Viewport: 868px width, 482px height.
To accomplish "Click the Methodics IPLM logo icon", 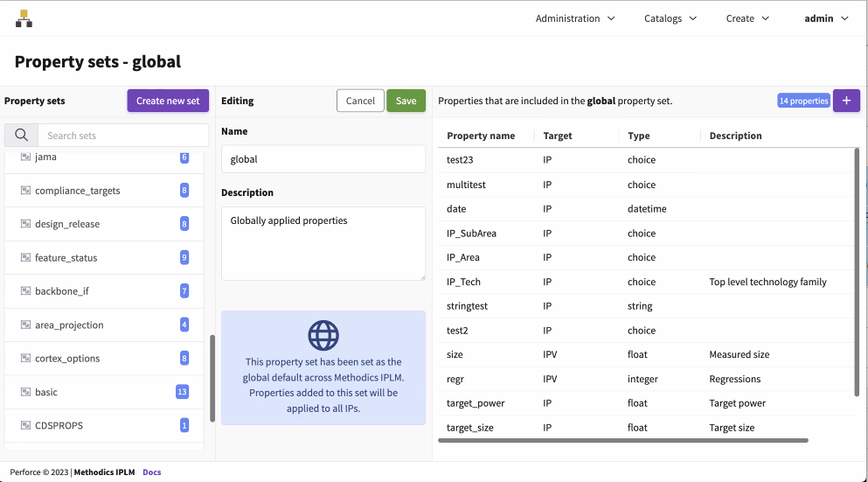I will point(24,18).
